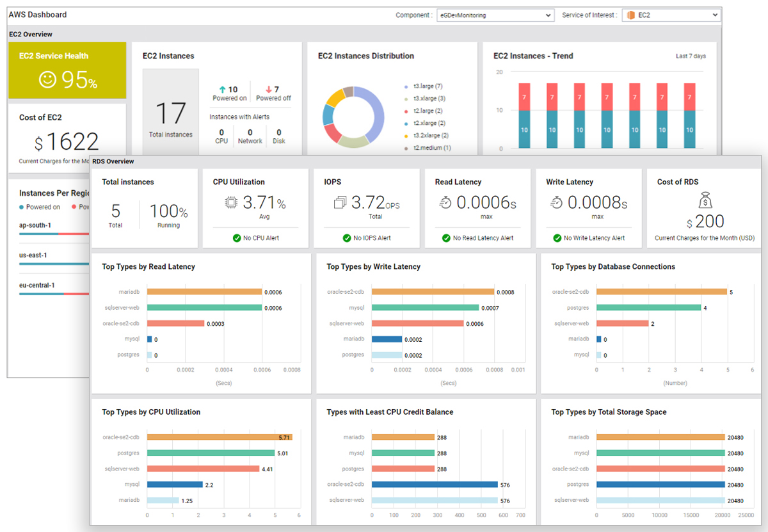Screen dimensions: 768x532
Task: Click the 0 Network alerts count
Action: coord(250,133)
